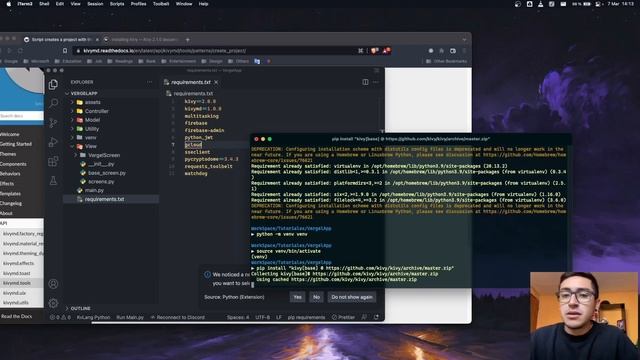Open the Source Control view
Image resolution: width=640 pixels, height=360 pixels.
tap(53, 122)
